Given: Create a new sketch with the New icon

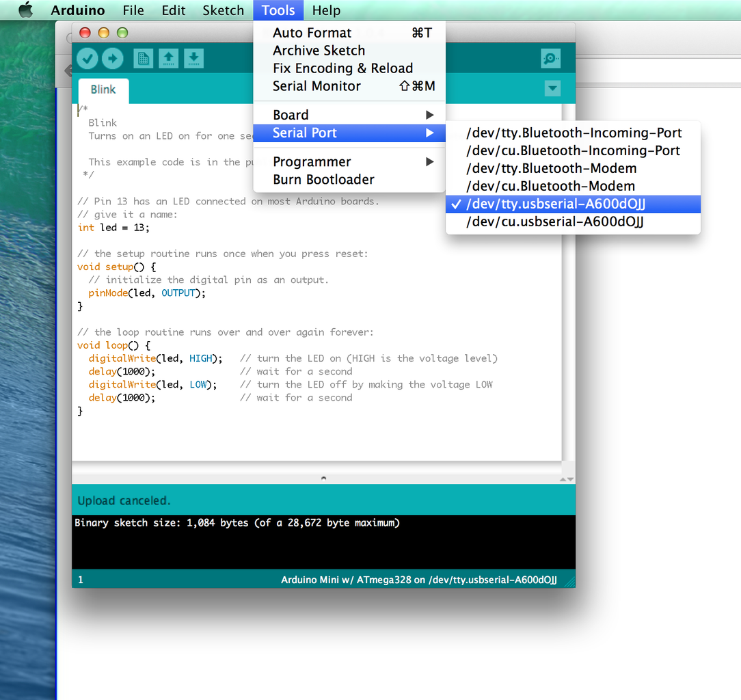Looking at the screenshot, I should 143,58.
